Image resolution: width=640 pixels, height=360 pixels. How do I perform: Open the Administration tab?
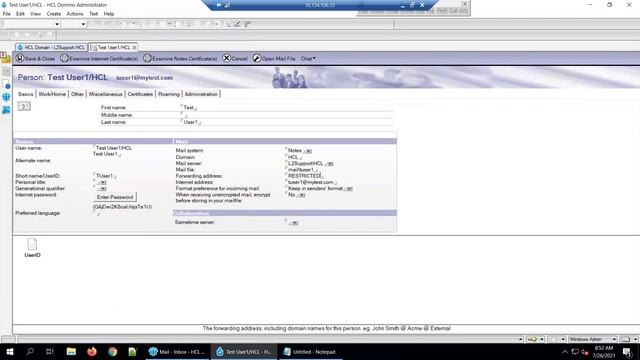pyautogui.click(x=201, y=94)
